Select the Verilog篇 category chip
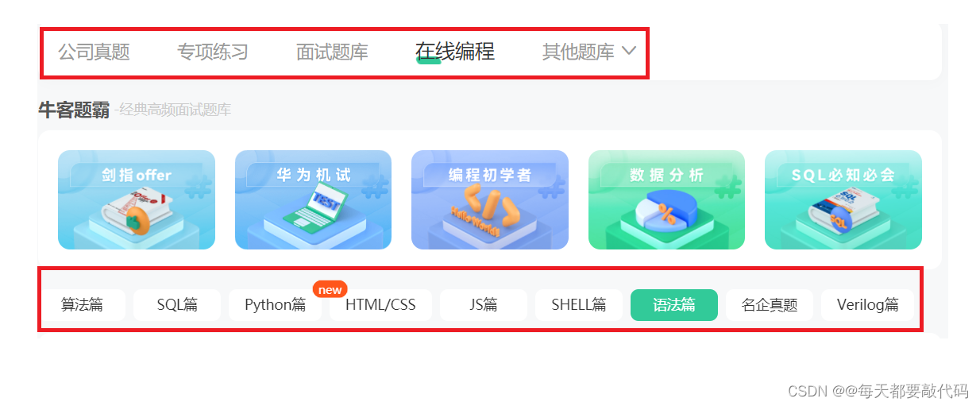This screenshot has width=980, height=406. point(868,304)
